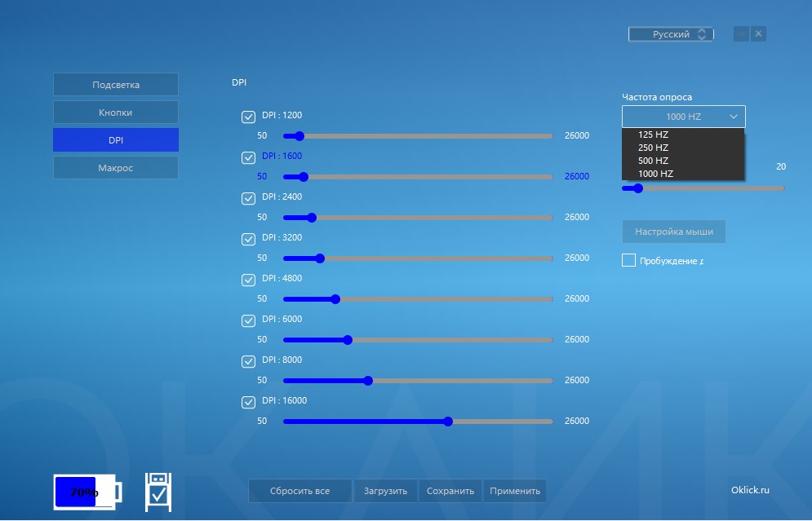
Task: Click the DPI 2400 slider handle
Action: pyautogui.click(x=311, y=218)
